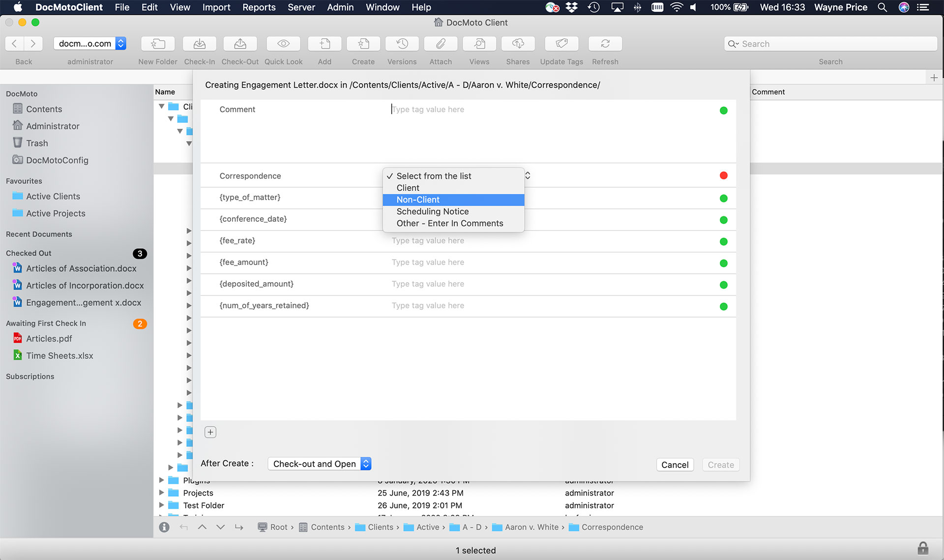Open Active Clients favourite
Screen dimensions: 944x560
pyautogui.click(x=47, y=196)
